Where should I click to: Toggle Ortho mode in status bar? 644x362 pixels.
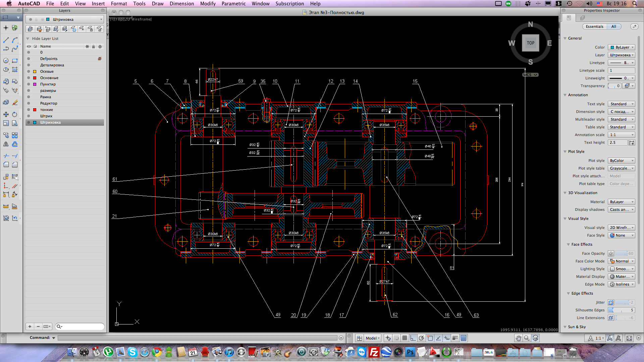pos(413,338)
